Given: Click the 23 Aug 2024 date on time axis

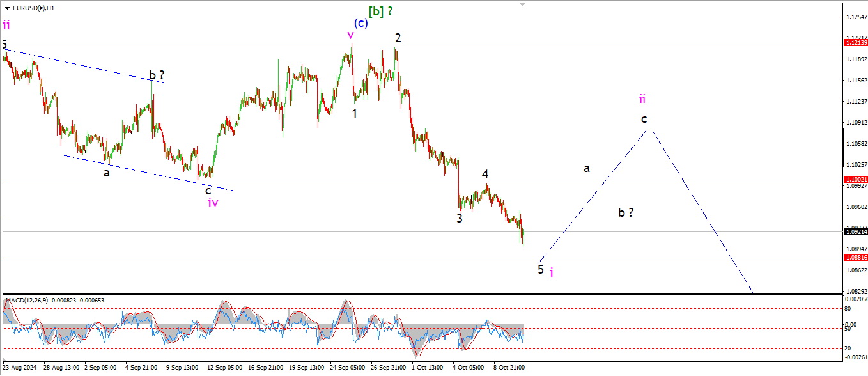Looking at the screenshot, I should [x=19, y=368].
